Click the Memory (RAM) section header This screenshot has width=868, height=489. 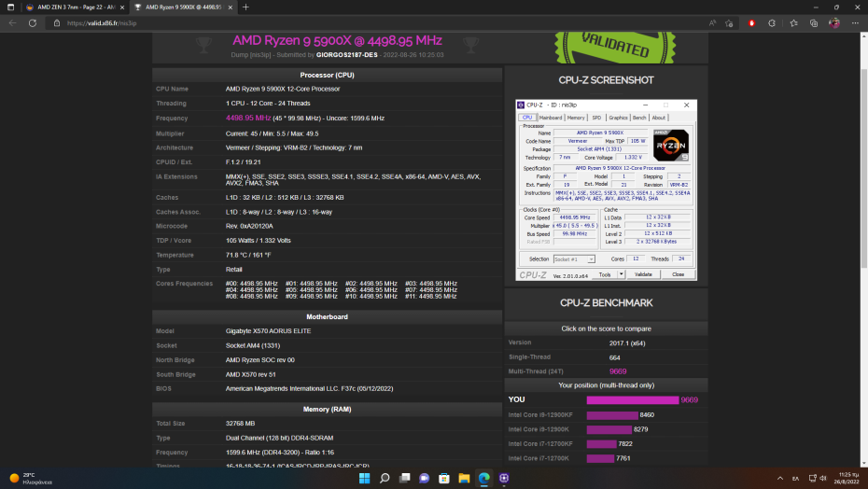[328, 410]
